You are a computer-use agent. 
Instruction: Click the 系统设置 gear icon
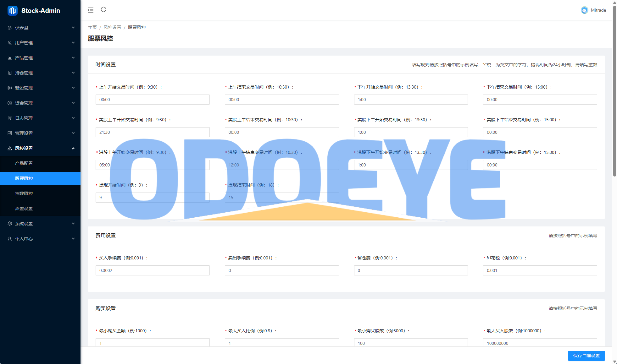tap(10, 224)
